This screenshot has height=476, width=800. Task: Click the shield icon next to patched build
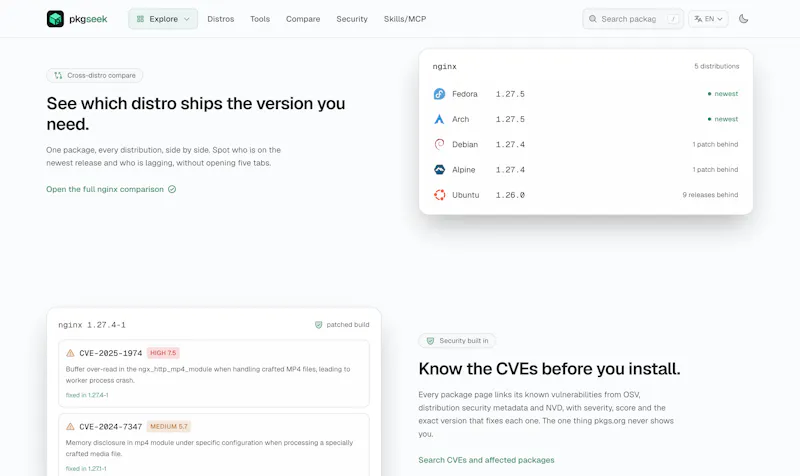point(318,324)
